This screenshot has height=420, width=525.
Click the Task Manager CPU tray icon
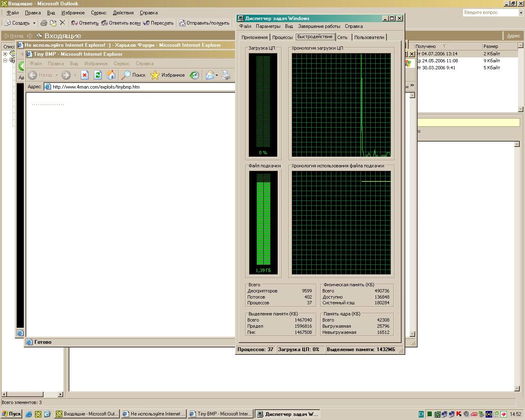tap(429, 414)
